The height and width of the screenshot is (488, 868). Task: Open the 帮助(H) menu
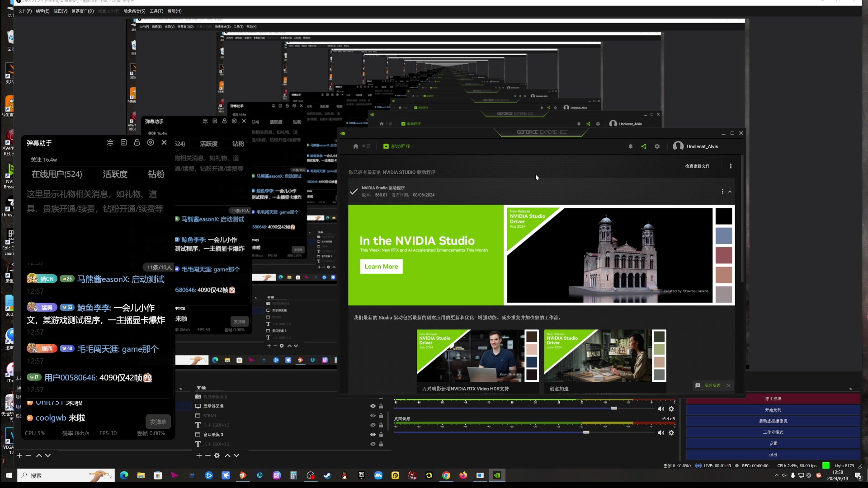(x=175, y=11)
